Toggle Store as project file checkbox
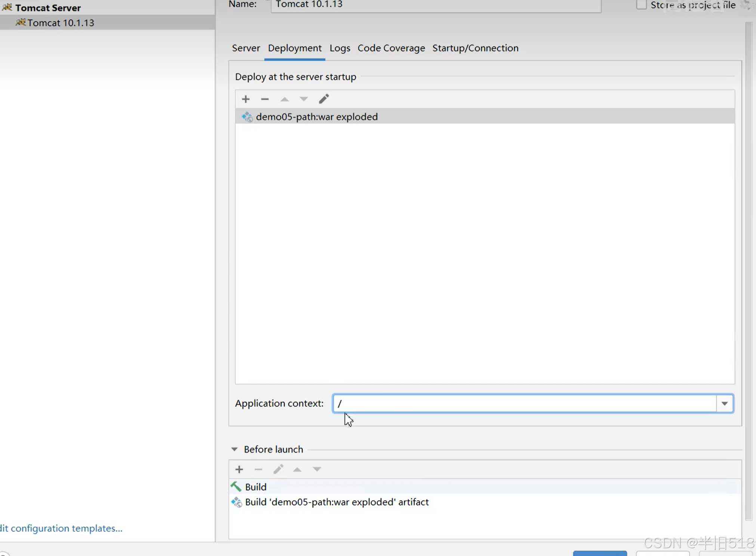 click(x=641, y=4)
